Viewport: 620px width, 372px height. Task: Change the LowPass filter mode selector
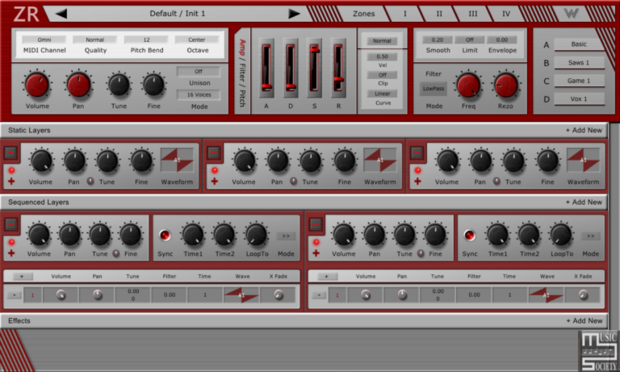pyautogui.click(x=433, y=89)
